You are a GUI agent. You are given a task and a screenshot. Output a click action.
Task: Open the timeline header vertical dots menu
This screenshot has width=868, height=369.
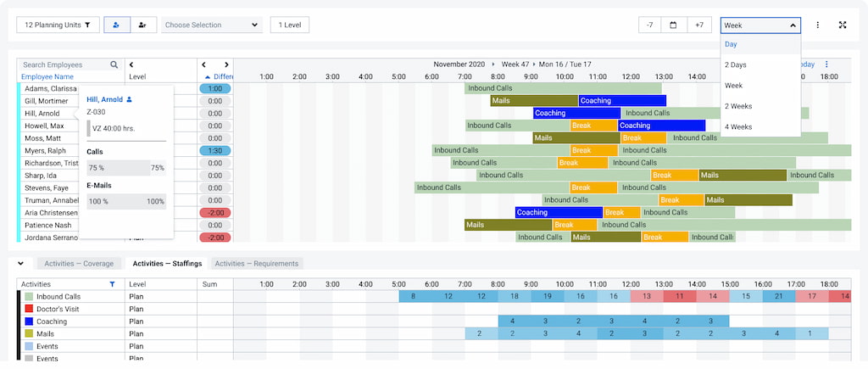(827, 64)
